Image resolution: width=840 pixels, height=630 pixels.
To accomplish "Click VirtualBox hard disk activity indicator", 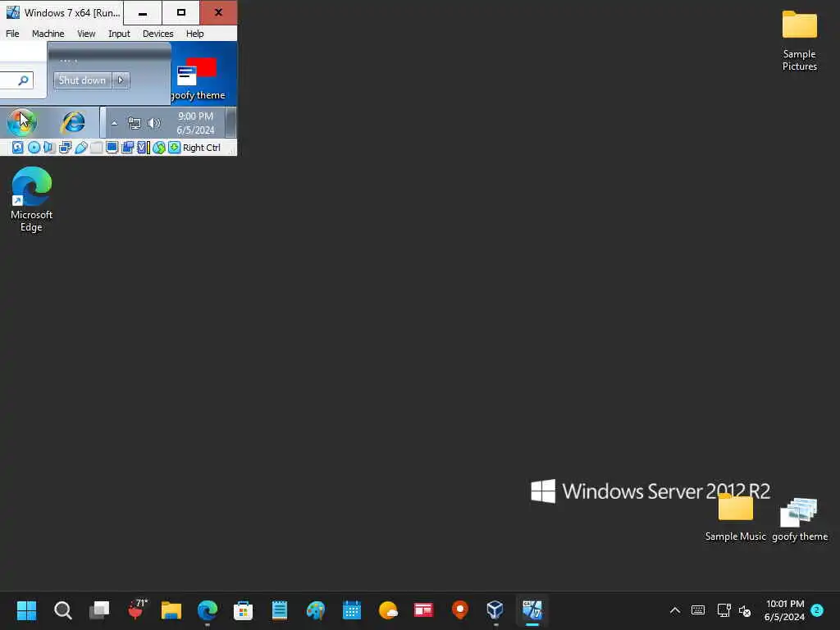I will point(18,148).
